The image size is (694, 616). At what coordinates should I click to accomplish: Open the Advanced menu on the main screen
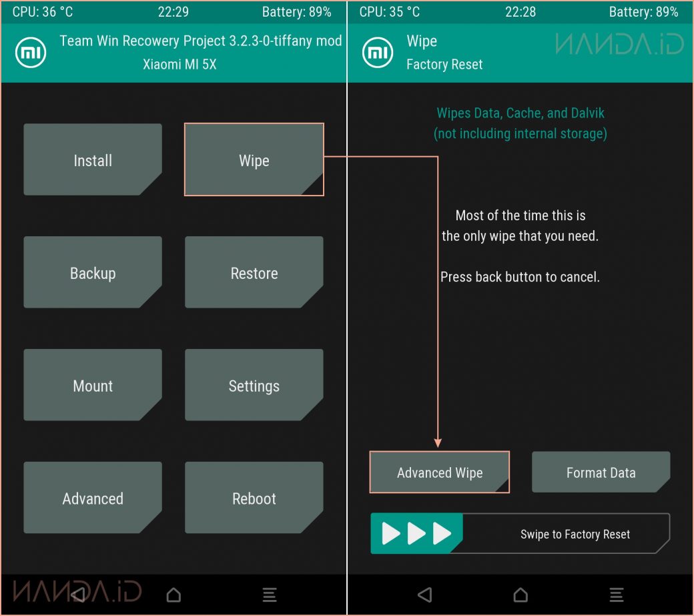click(x=93, y=499)
